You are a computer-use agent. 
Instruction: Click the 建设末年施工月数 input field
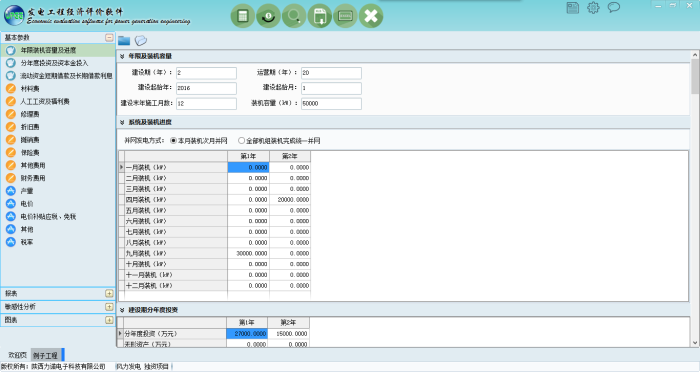tap(206, 103)
